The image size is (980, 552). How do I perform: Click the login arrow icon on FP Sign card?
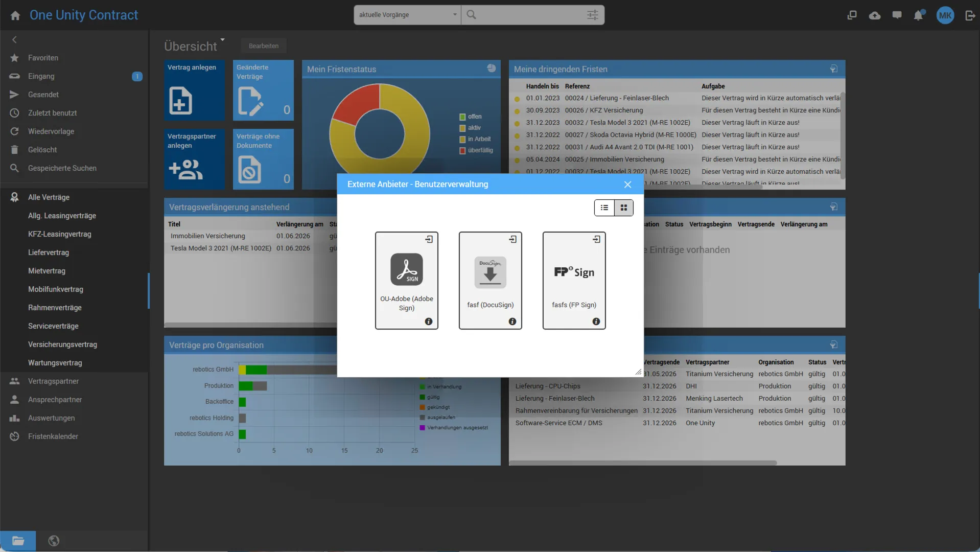(597, 239)
